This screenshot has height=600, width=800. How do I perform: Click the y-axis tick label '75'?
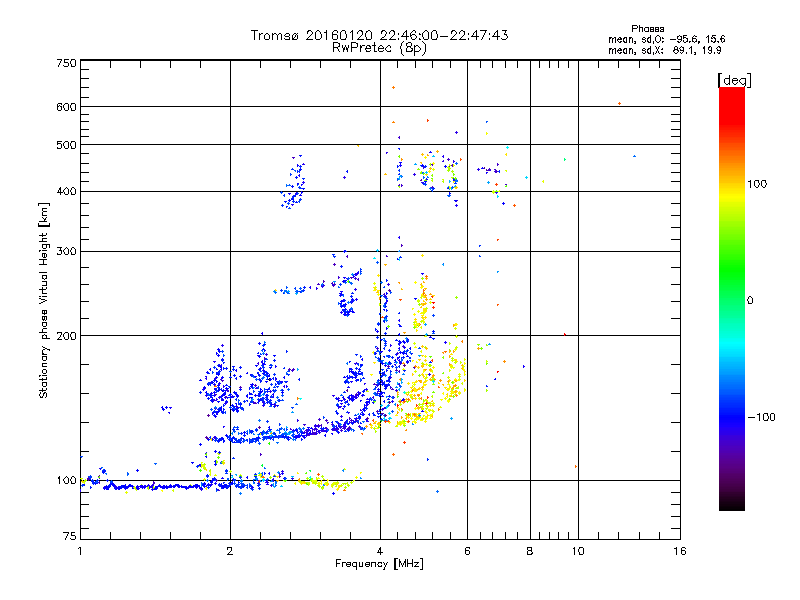pyautogui.click(x=70, y=536)
